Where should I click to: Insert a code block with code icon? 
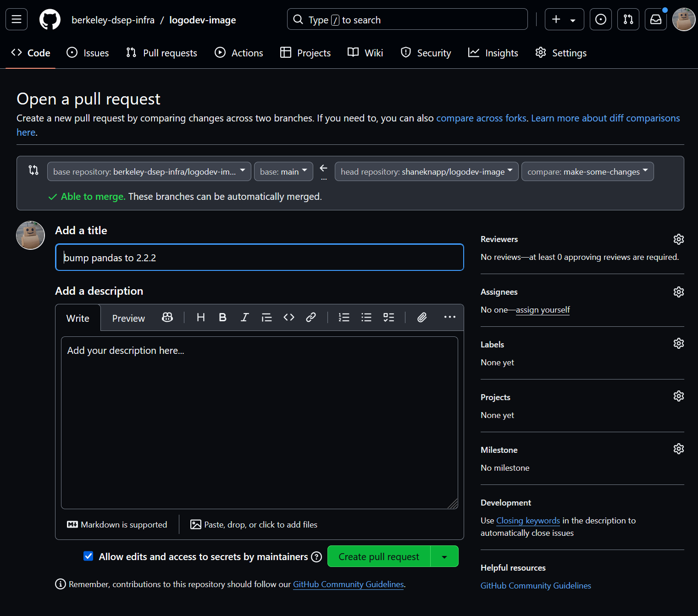(x=288, y=318)
